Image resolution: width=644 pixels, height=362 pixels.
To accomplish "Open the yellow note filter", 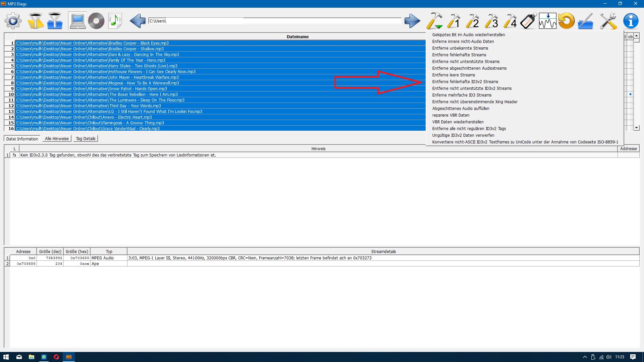I will pos(35,21).
